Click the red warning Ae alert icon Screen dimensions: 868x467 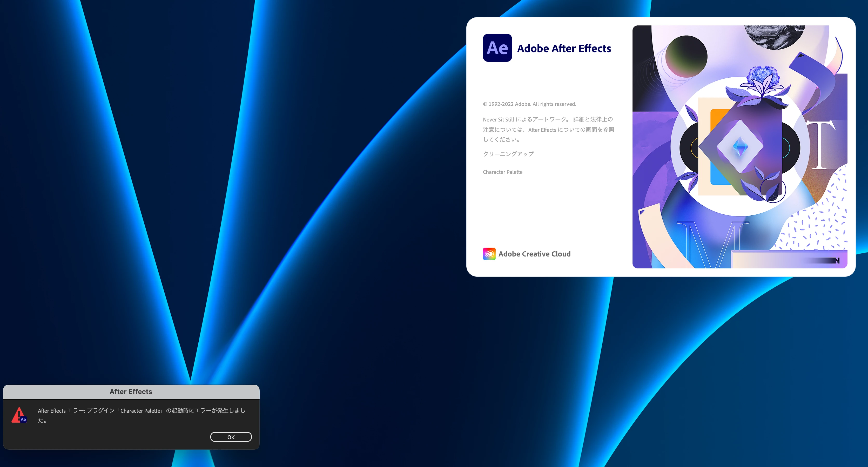pos(19,415)
